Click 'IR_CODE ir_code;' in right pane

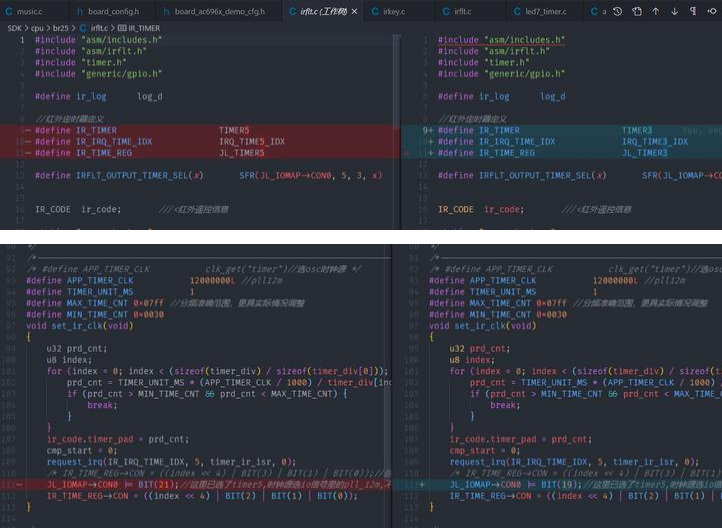pyautogui.click(x=481, y=209)
